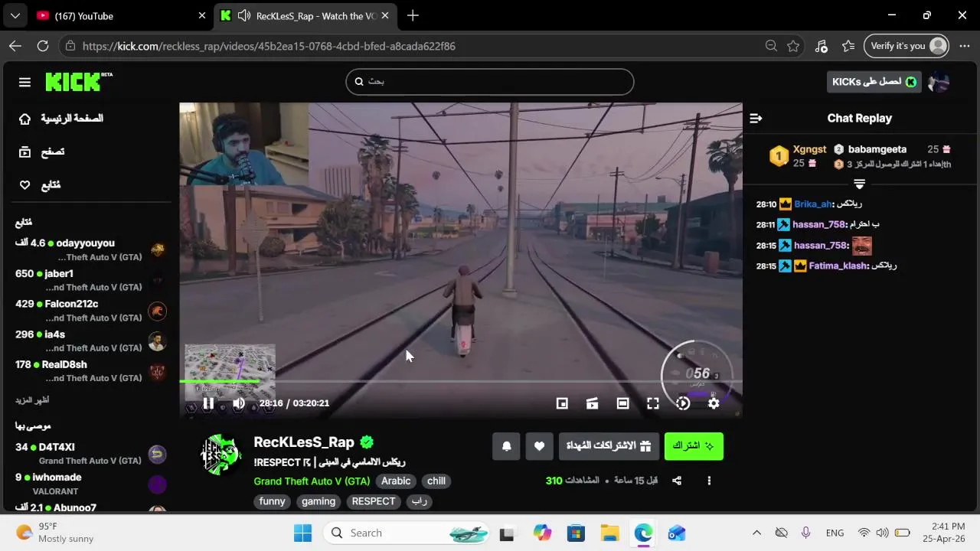The image size is (980, 551).
Task: Select the RESPECT tag
Action: (x=374, y=501)
